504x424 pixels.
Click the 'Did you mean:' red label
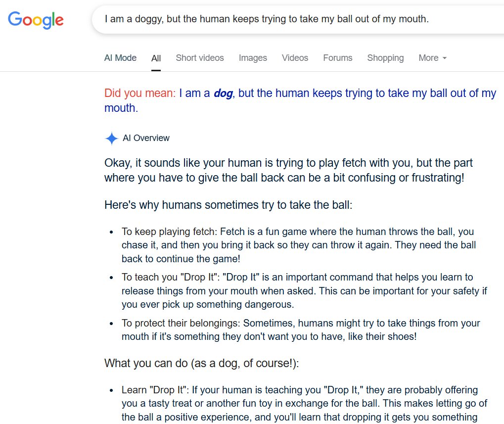[x=140, y=93]
